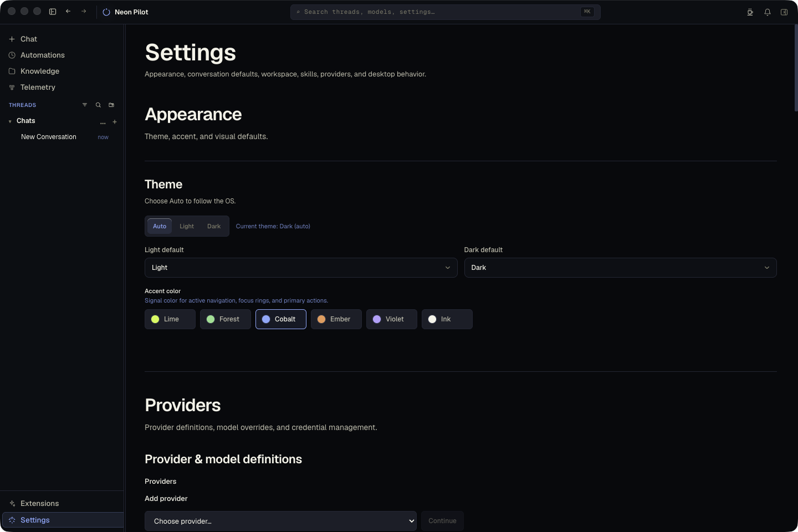Add a new chat with plus icon
The image size is (798, 532).
[115, 122]
